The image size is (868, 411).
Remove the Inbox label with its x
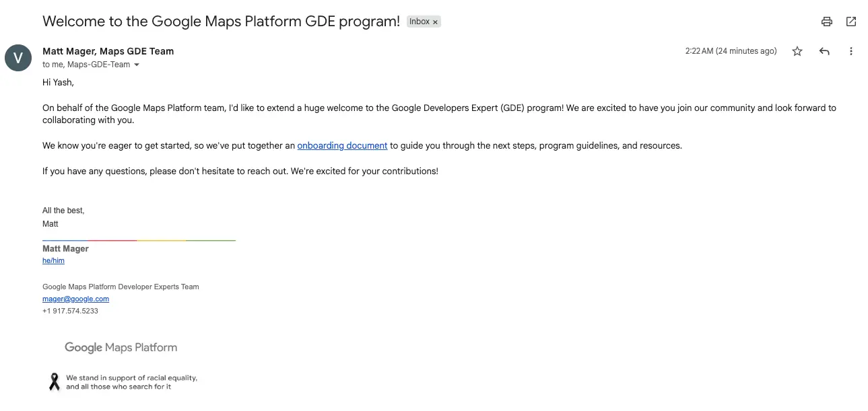pos(436,22)
